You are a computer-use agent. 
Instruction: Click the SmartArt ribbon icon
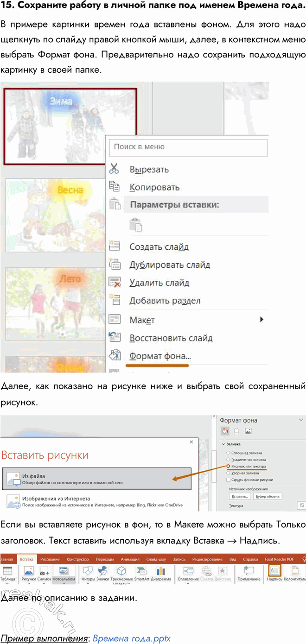click(x=142, y=571)
